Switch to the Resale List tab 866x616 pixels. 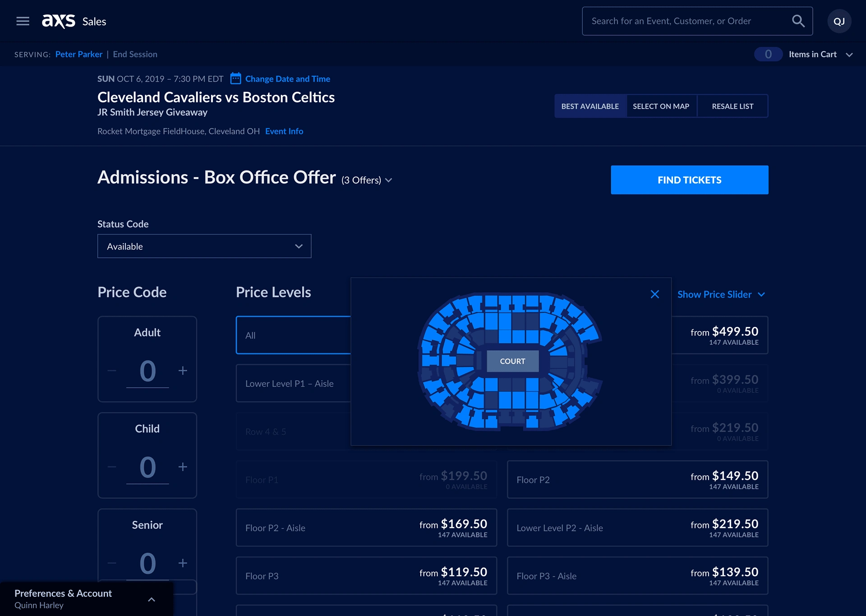pyautogui.click(x=732, y=106)
